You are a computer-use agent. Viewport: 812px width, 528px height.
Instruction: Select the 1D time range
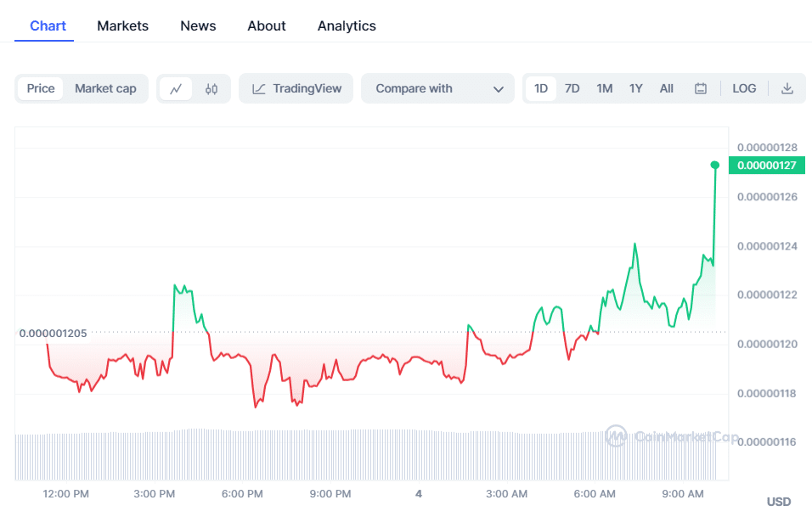(x=541, y=88)
